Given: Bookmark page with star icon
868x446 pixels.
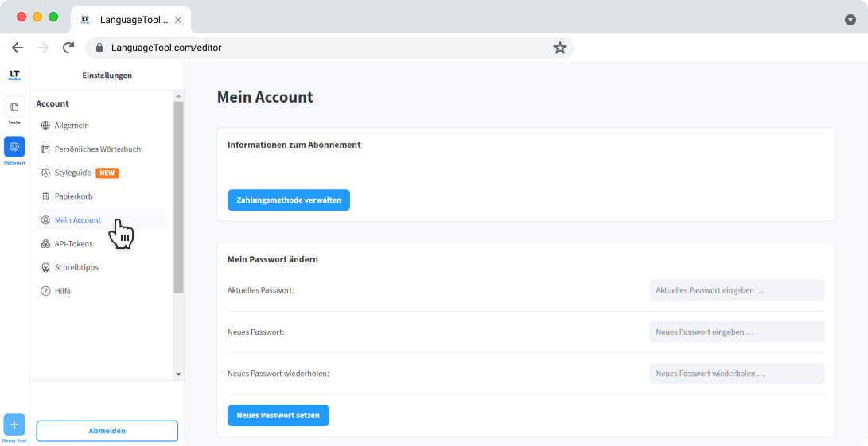Looking at the screenshot, I should tap(559, 48).
